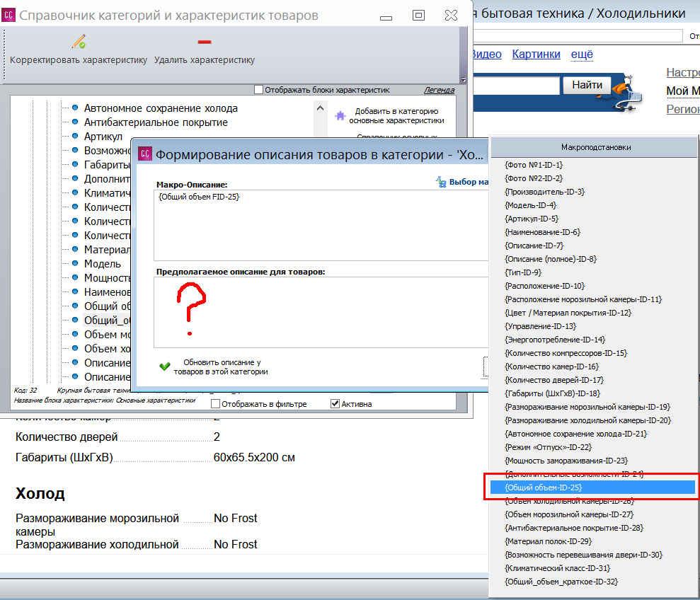700x600 pixels.
Task: Click the red minus Удалить характеристику icon
Action: pyautogui.click(x=205, y=42)
